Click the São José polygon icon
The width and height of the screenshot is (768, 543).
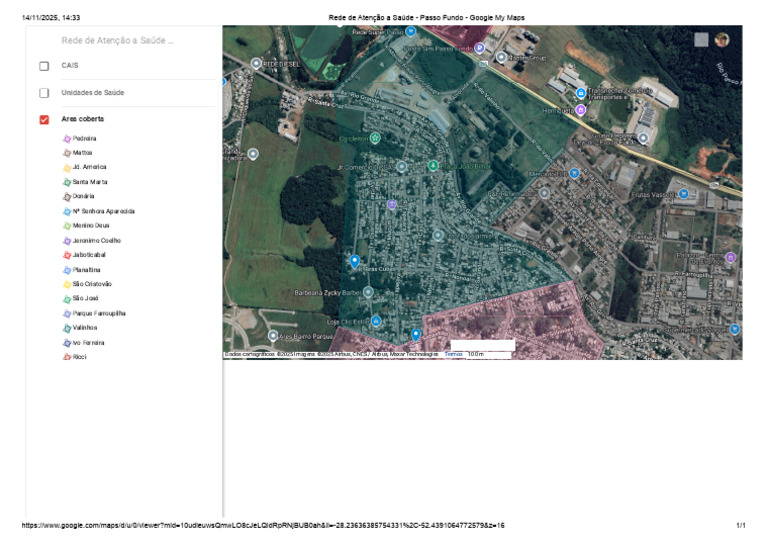tap(67, 299)
